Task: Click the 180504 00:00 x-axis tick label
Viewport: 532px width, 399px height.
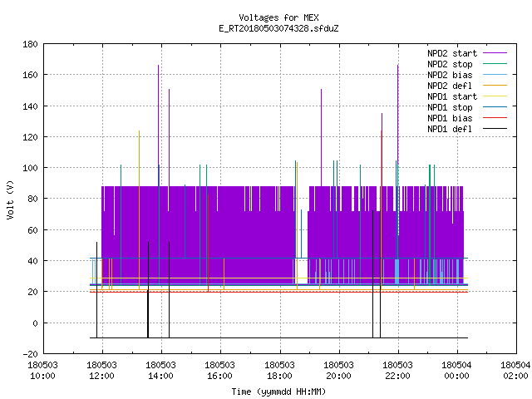Action: click(456, 371)
